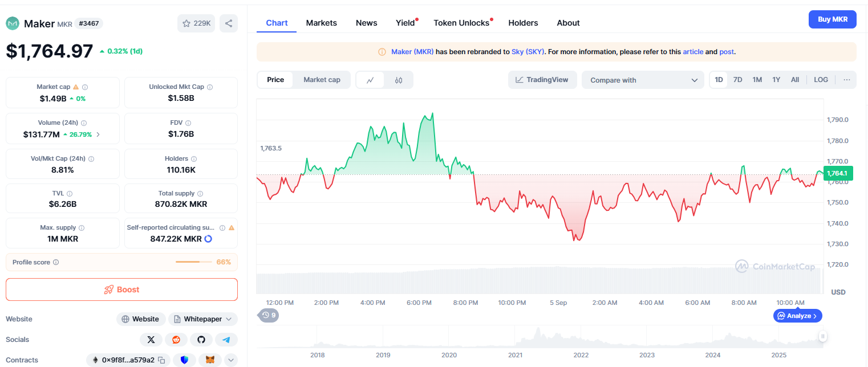This screenshot has width=868, height=367.
Task: Open Market cap info icon
Action: tap(85, 87)
